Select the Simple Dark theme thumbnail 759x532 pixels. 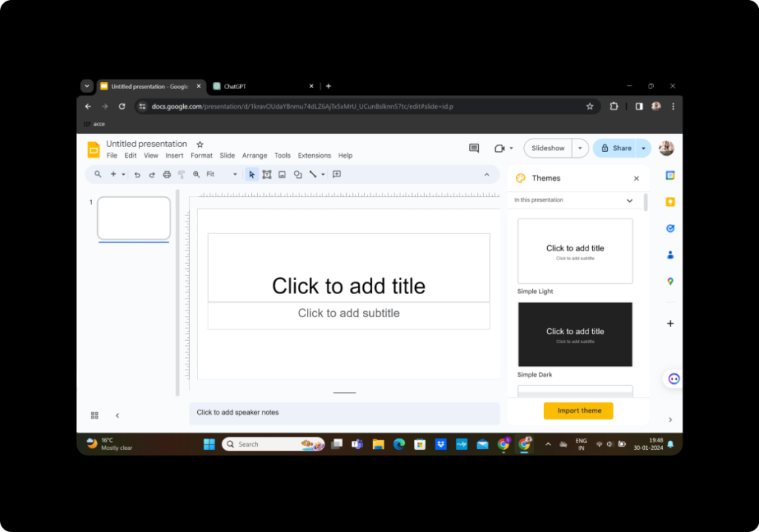click(575, 334)
